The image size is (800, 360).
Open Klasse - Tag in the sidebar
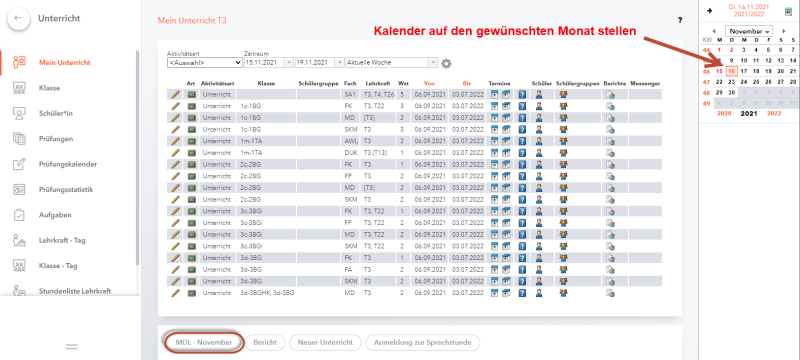click(x=58, y=266)
